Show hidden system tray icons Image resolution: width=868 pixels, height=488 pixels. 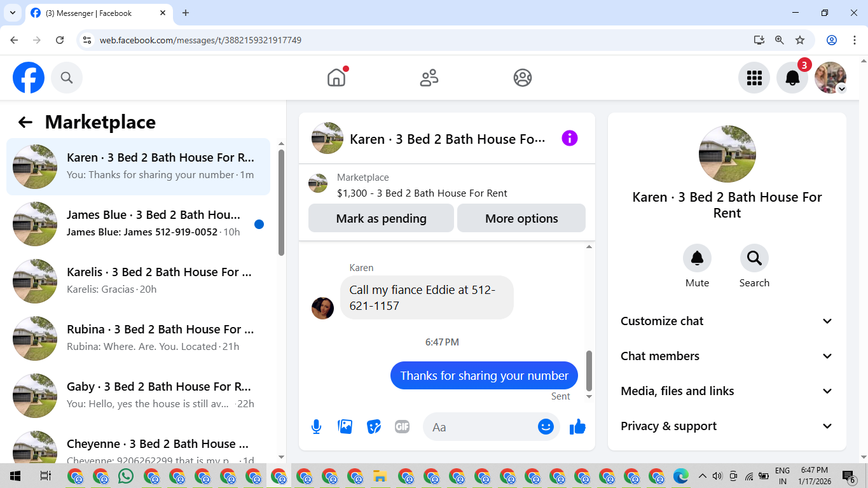(x=702, y=476)
